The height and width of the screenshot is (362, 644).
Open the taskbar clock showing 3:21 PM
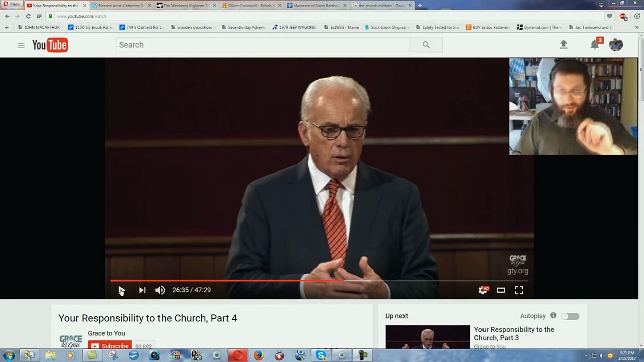coord(627,355)
